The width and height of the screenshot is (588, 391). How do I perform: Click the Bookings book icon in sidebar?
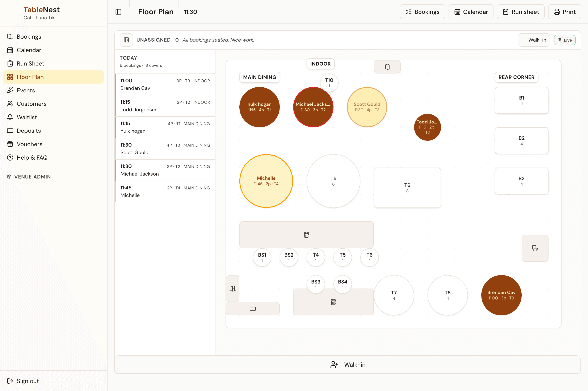tap(10, 37)
